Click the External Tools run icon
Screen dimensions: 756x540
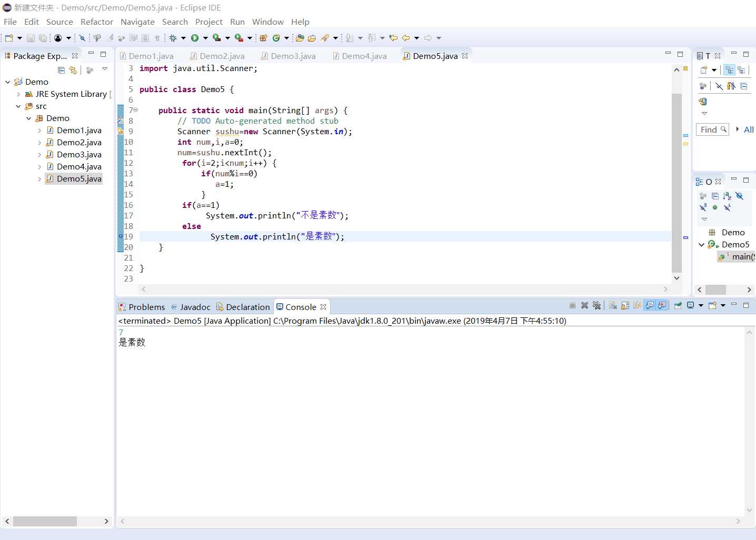(x=238, y=38)
